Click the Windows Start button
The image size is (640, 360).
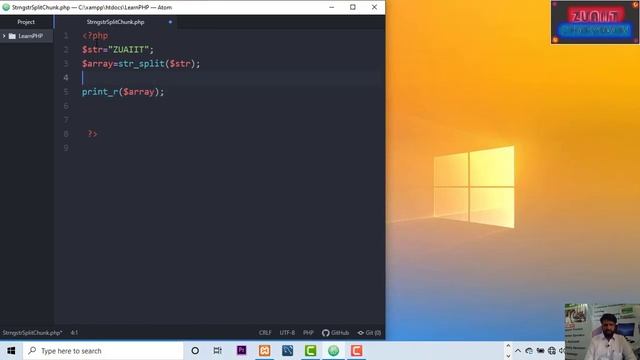click(x=11, y=351)
